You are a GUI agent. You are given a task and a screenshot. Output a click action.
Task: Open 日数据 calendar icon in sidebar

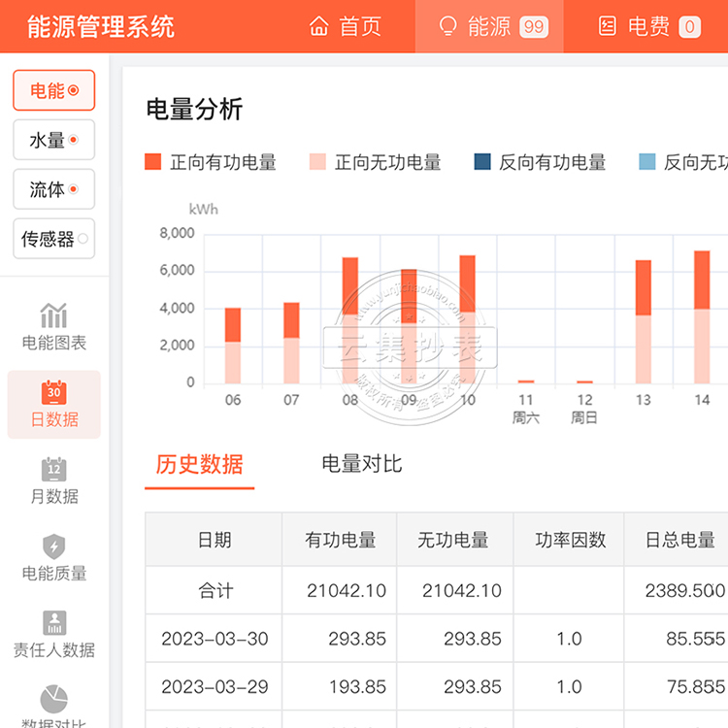[x=53, y=391]
